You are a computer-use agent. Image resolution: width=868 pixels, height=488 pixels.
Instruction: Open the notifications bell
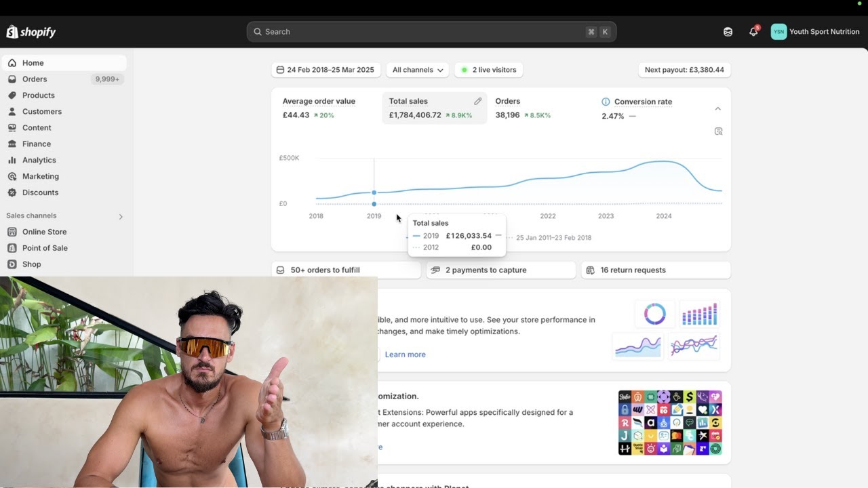pos(753,32)
